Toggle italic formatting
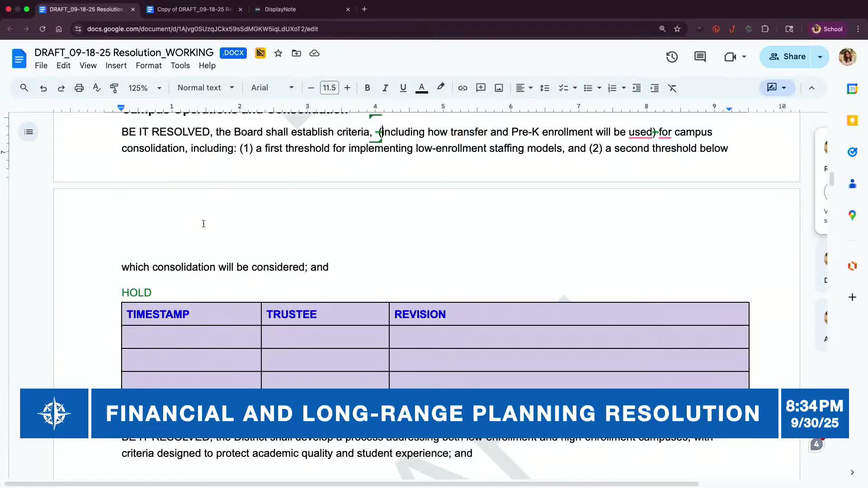 click(x=385, y=88)
